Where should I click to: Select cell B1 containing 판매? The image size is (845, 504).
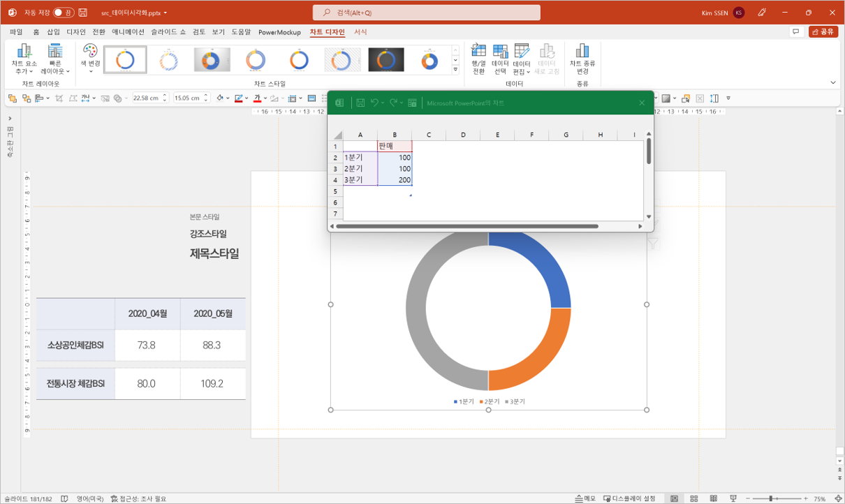(395, 146)
